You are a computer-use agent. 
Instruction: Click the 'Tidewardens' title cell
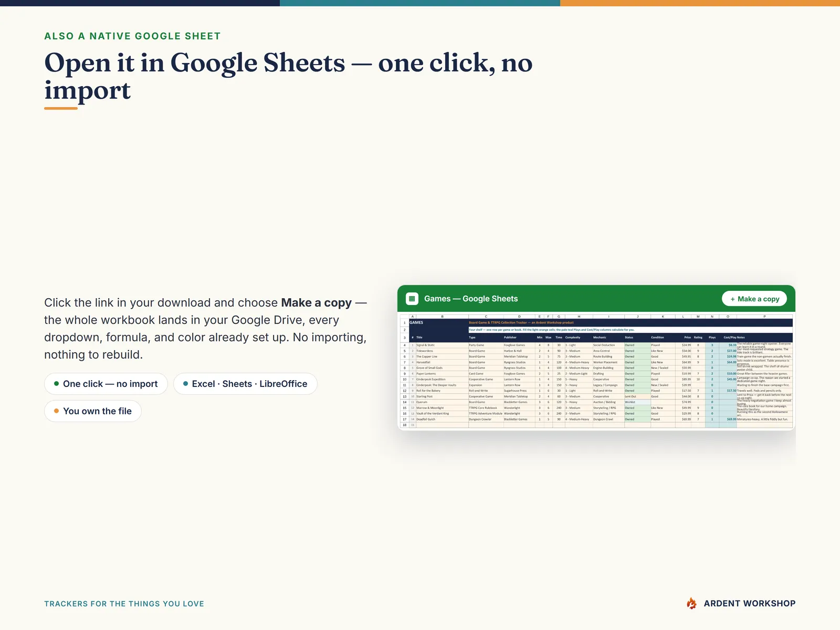(x=442, y=351)
